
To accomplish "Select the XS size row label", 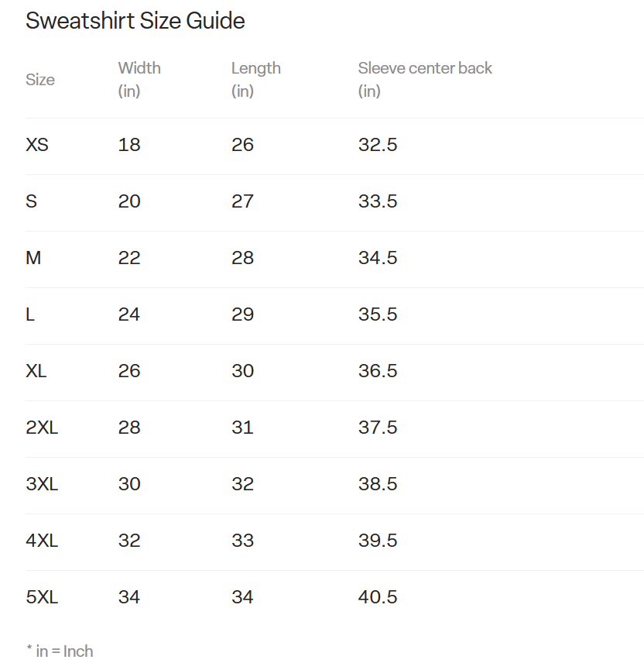I will pos(37,145).
